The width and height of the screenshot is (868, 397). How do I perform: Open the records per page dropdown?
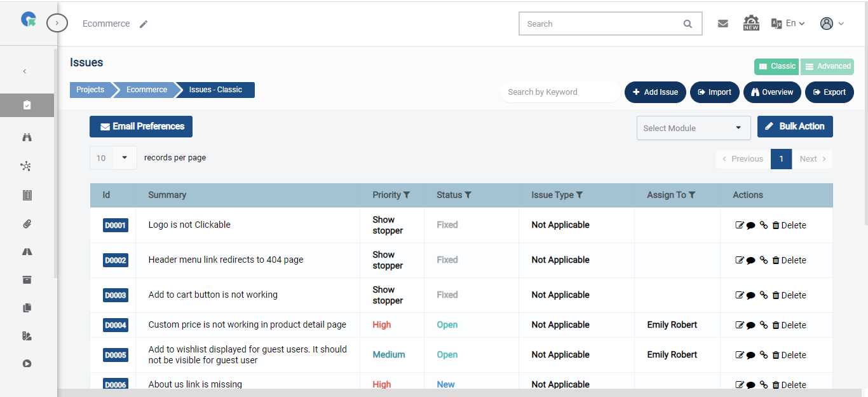point(113,158)
